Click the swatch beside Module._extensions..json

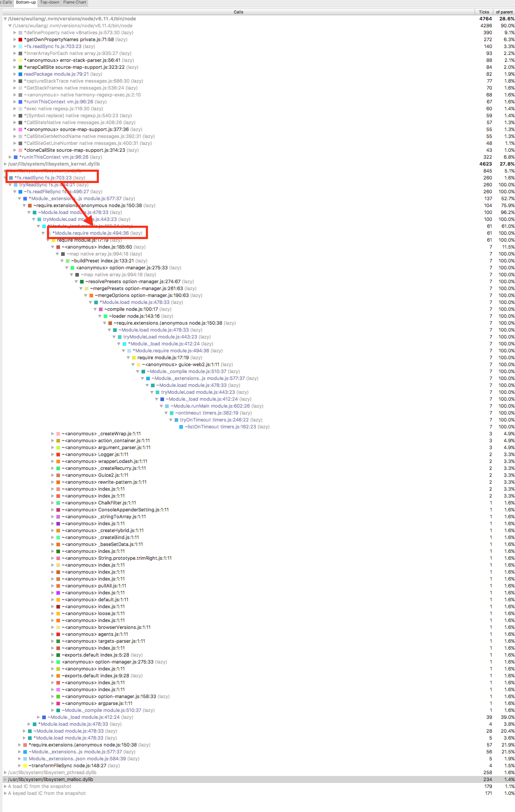coord(25,759)
